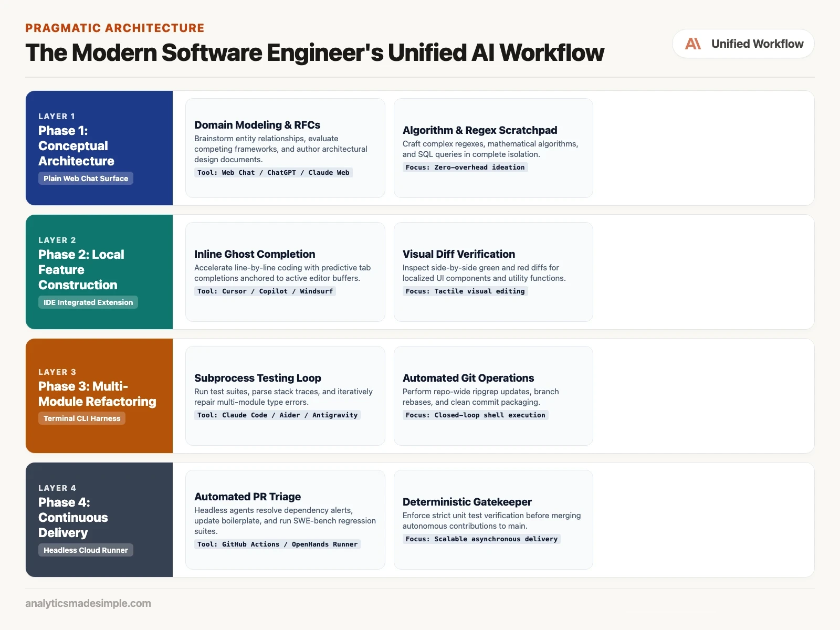Select 'Tool: Cursor / Copilot / Windsurf' label
The image size is (840, 630).
click(265, 291)
